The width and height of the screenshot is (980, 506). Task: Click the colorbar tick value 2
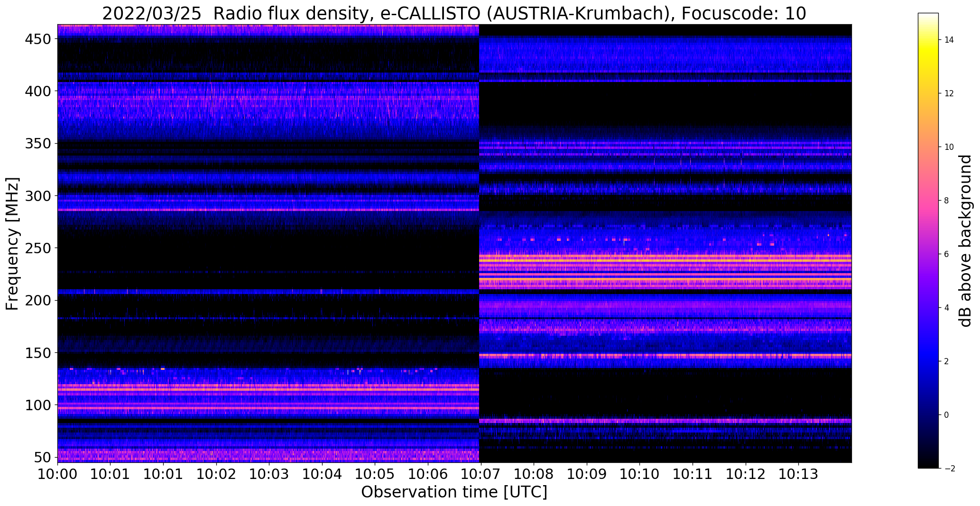[946, 361]
